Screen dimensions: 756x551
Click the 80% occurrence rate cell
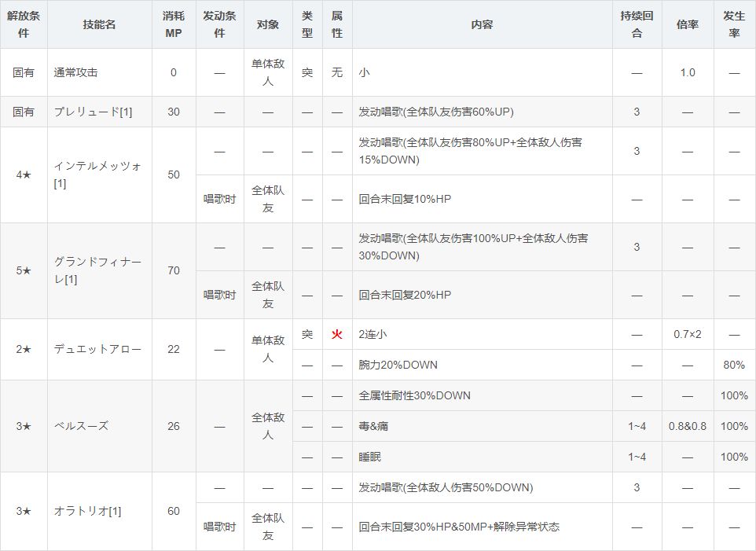click(734, 365)
